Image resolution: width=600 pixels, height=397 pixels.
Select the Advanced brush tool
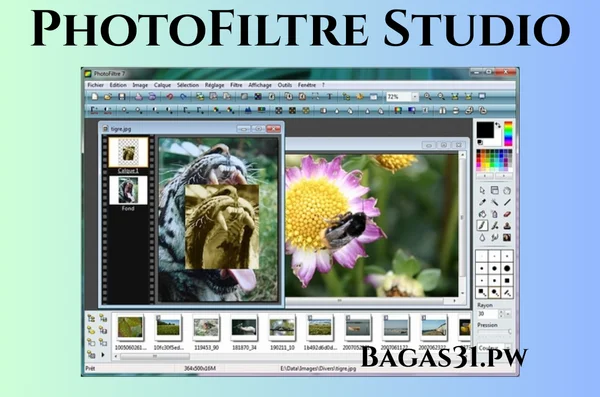click(x=494, y=226)
